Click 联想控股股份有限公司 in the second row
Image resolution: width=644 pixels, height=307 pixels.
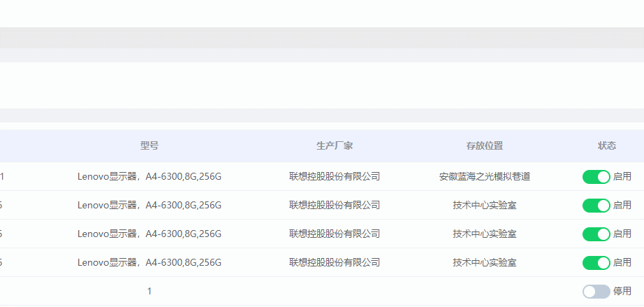335,205
